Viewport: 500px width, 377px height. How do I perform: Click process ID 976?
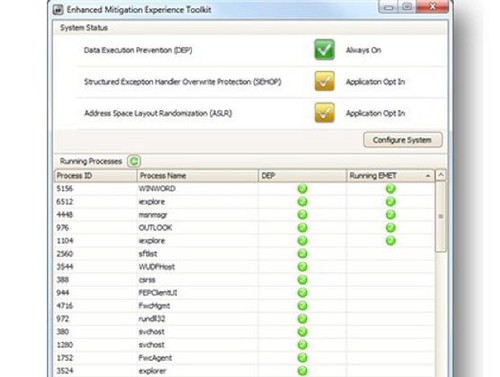(x=62, y=228)
